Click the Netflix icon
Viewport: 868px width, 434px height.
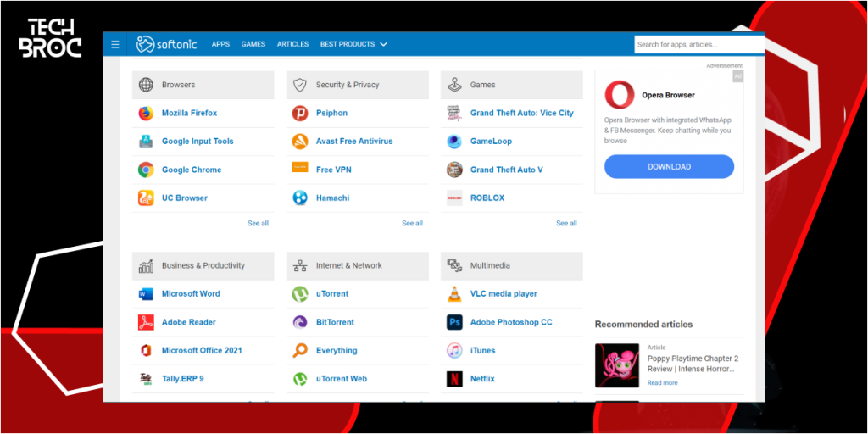pyautogui.click(x=454, y=379)
